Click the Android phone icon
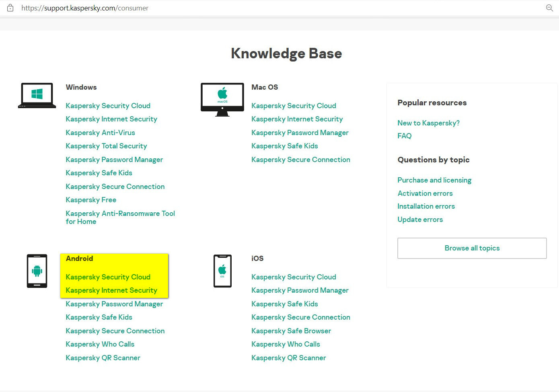The height and width of the screenshot is (392, 559). pyautogui.click(x=37, y=271)
